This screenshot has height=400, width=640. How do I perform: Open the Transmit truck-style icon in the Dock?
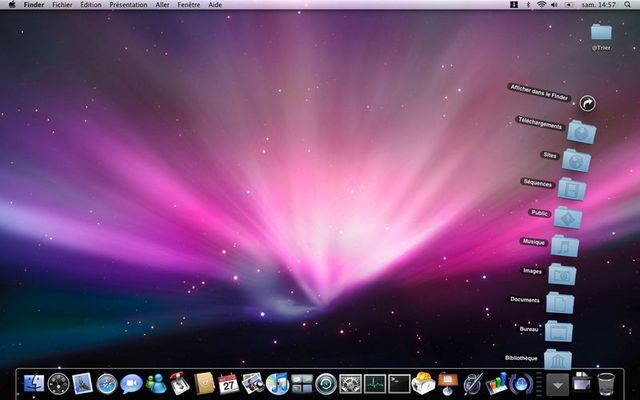pos(180,383)
